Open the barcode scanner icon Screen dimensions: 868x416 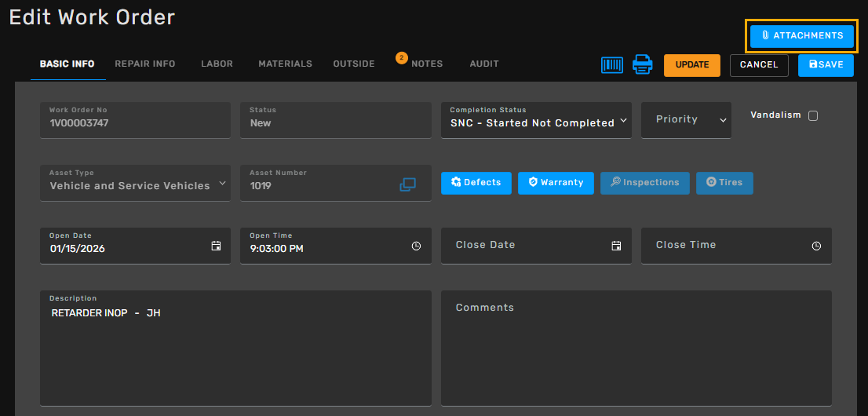pyautogui.click(x=611, y=65)
